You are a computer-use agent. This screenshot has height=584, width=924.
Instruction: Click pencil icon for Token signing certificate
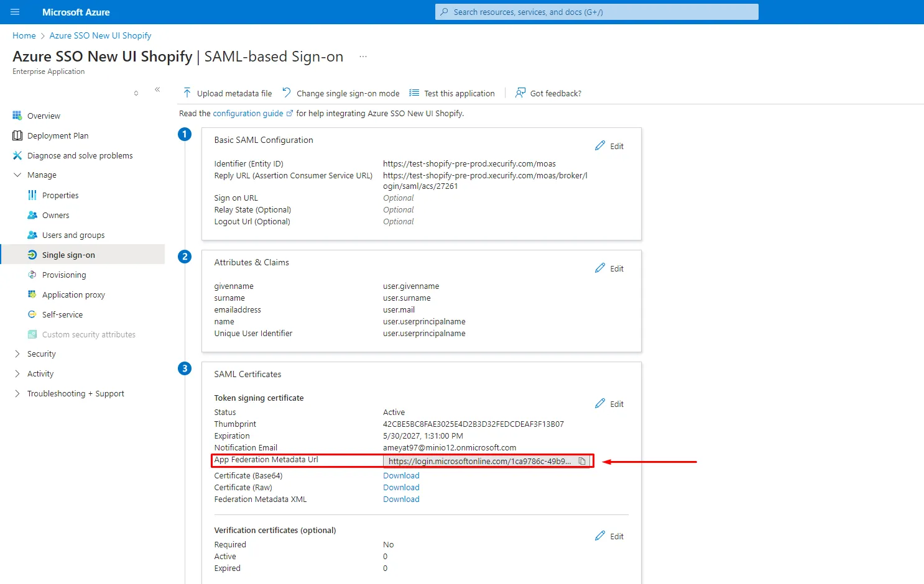[600, 403]
